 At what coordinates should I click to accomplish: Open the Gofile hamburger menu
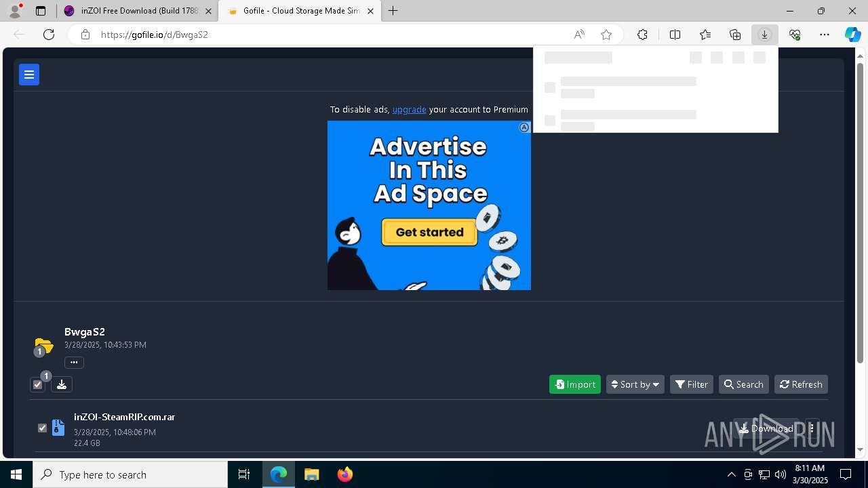coord(29,75)
